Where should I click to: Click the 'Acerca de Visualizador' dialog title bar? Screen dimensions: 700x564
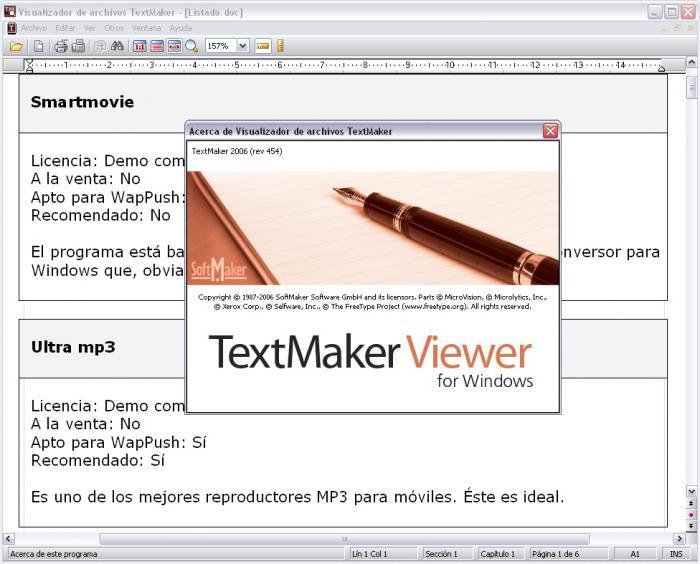[x=364, y=131]
